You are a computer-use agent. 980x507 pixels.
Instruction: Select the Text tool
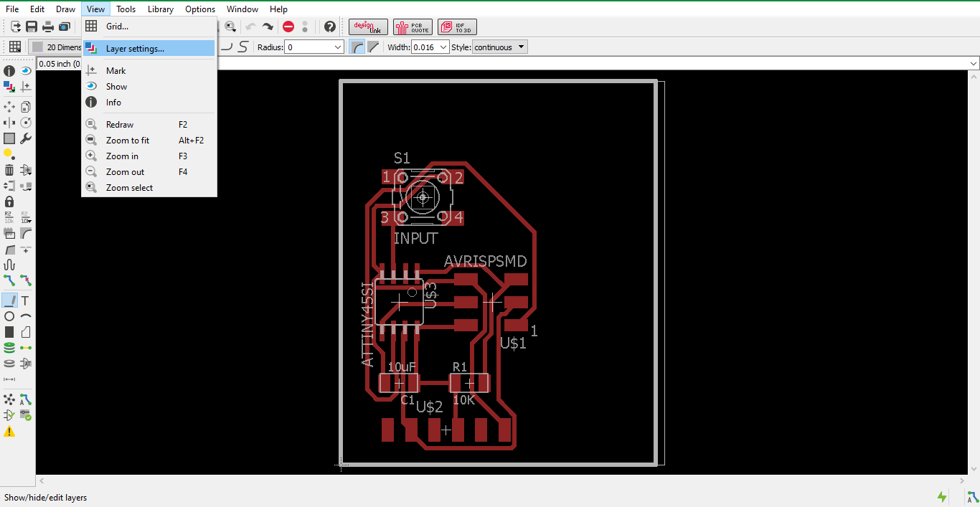click(26, 300)
